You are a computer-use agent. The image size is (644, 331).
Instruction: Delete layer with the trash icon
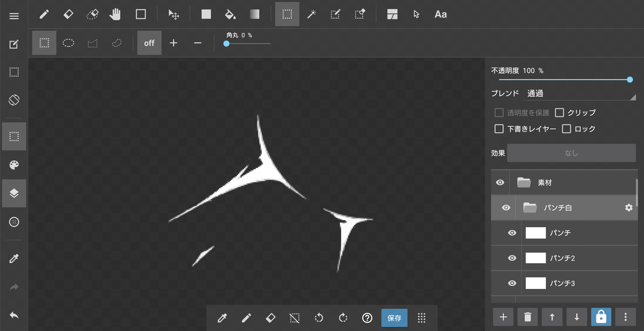click(x=528, y=317)
